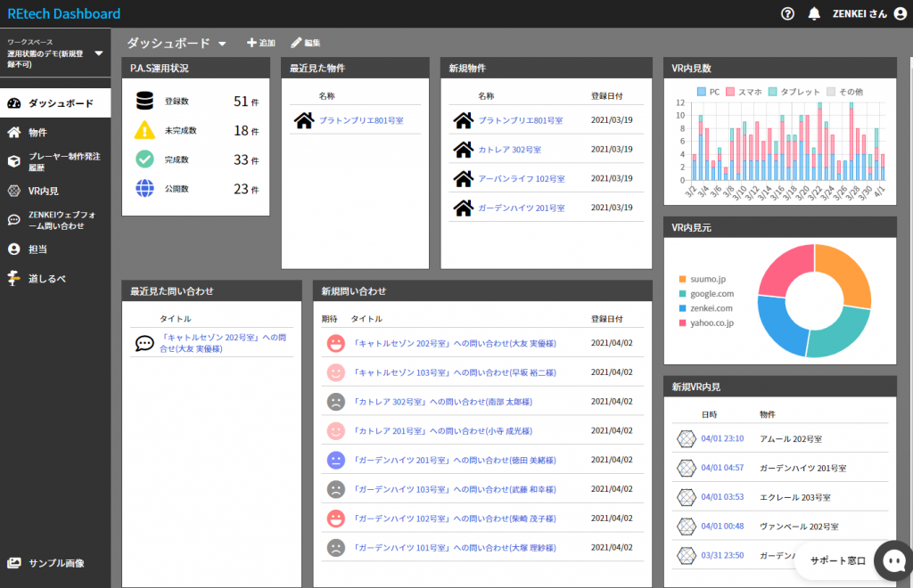The width and height of the screenshot is (913, 588).
Task: Toggle suumo.jp legend in VR内見元
Action: coord(703,279)
